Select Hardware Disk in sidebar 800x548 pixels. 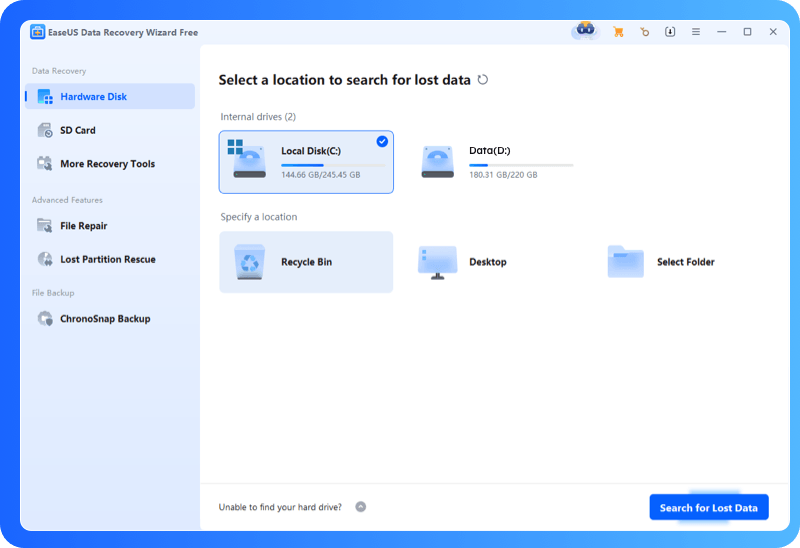tap(110, 96)
